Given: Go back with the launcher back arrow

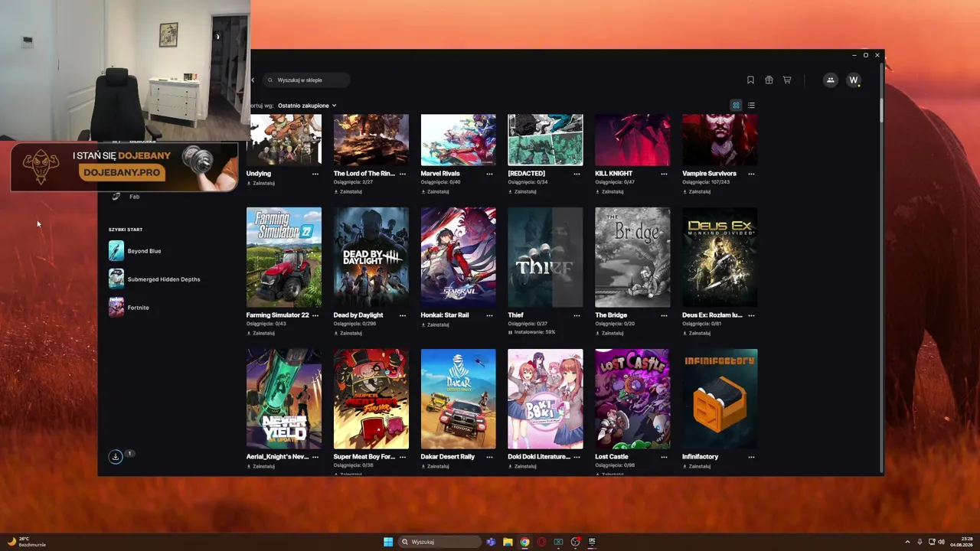Looking at the screenshot, I should pos(253,80).
